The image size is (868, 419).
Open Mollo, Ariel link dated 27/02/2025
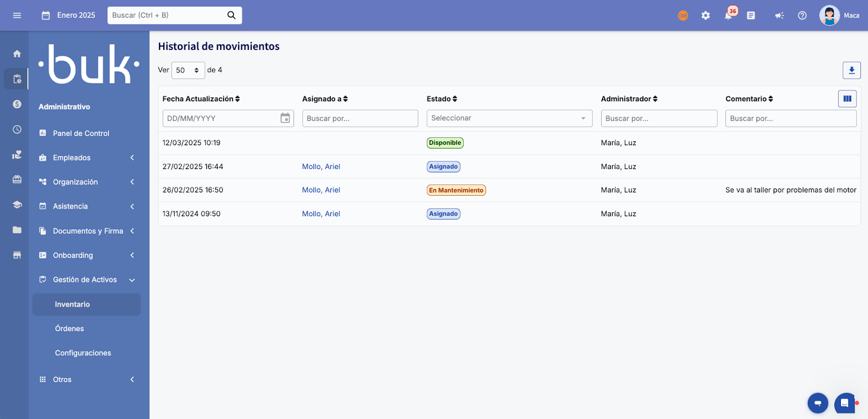pyautogui.click(x=321, y=166)
